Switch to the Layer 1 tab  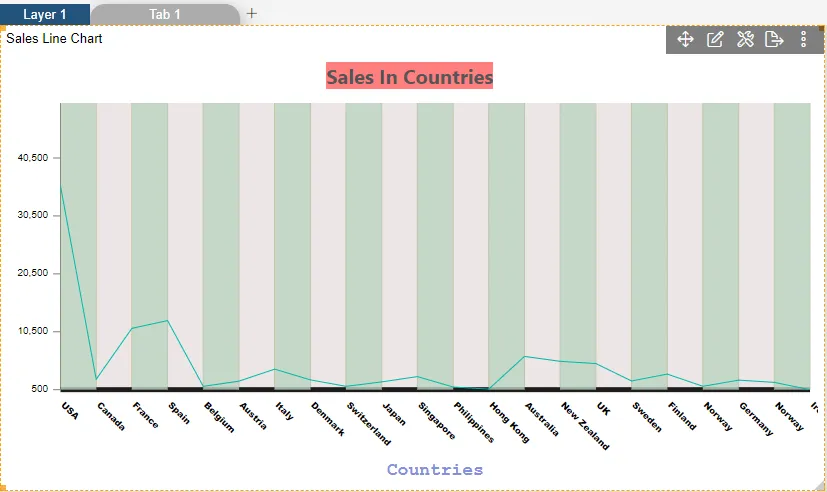[45, 14]
